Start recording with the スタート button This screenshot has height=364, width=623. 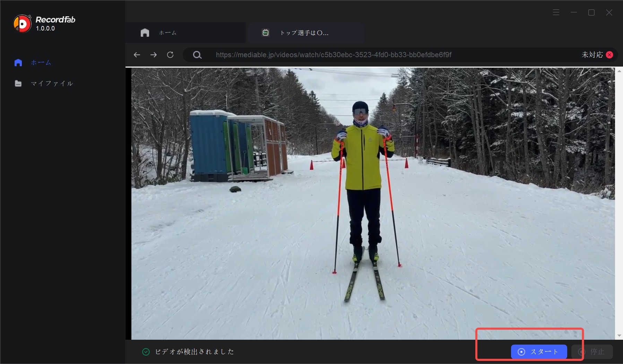tap(539, 352)
